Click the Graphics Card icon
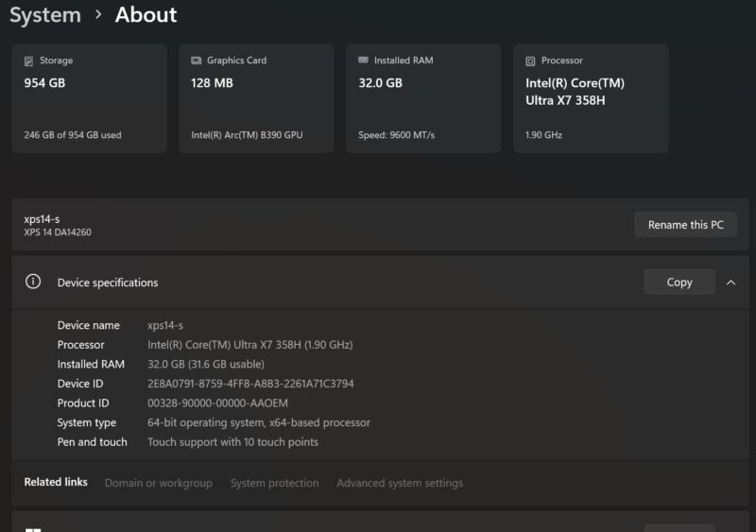Viewport: 756px width, 532px height. tap(196, 60)
